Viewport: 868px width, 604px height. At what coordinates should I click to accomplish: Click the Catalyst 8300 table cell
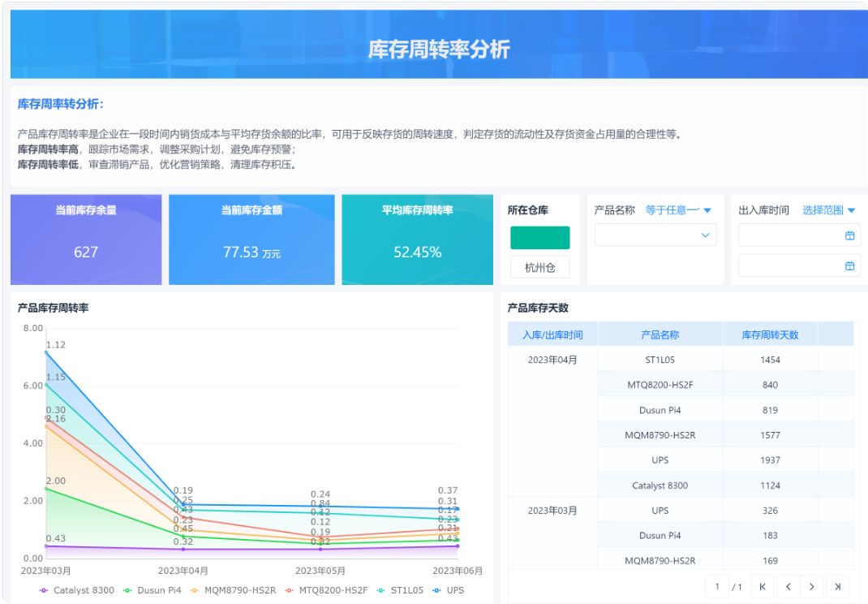point(660,485)
